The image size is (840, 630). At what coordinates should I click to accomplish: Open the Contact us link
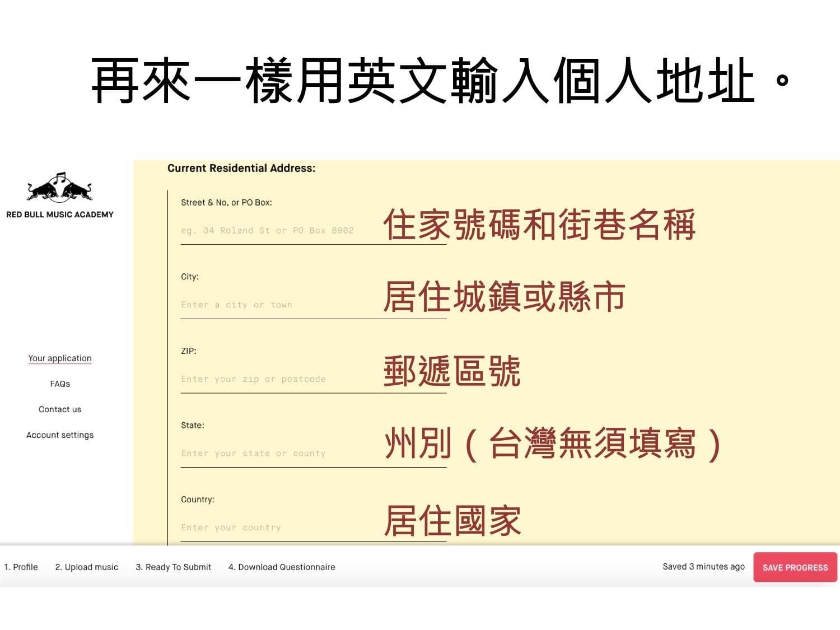pyautogui.click(x=60, y=409)
